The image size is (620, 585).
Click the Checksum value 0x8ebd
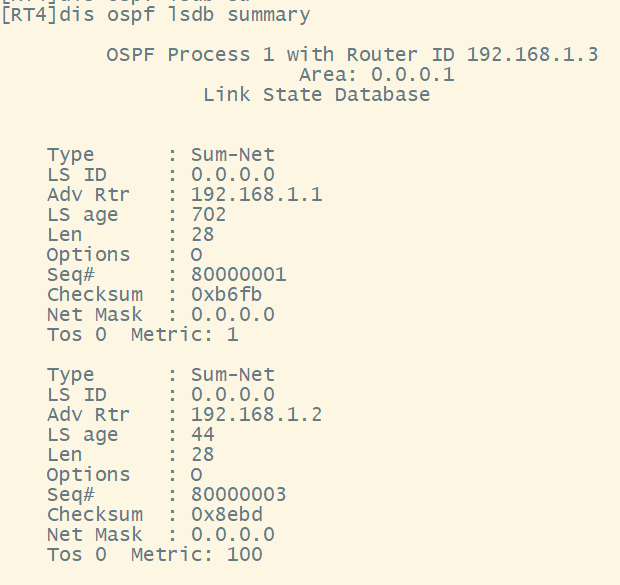226,515
